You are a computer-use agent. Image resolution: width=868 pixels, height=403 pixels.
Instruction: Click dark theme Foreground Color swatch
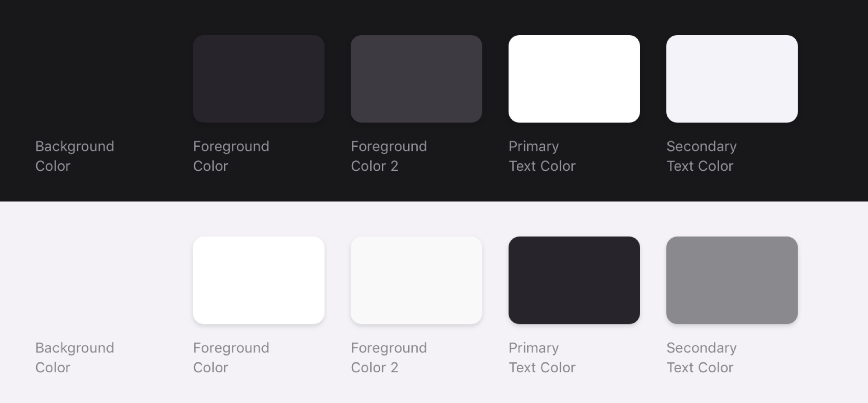coord(259,79)
